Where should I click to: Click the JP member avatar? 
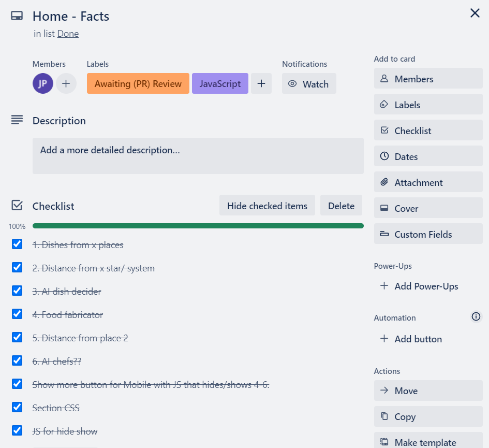click(x=43, y=83)
